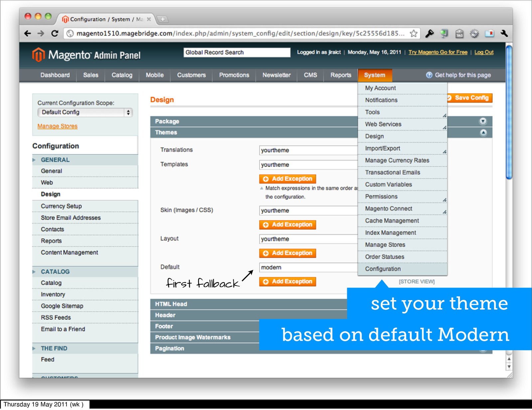Add Exception under Default field
This screenshot has height=410, width=532.
pyautogui.click(x=288, y=282)
